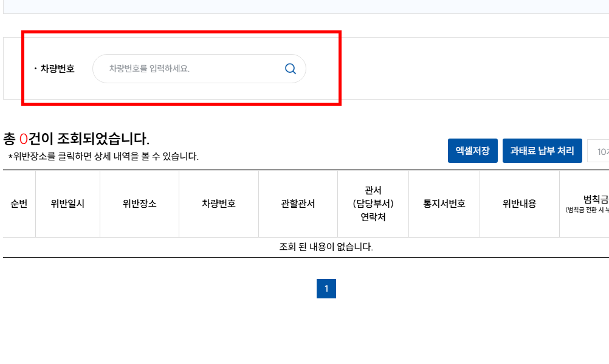Viewport: 609px width, 364px height.
Task: Select the 위반내용 column header
Action: pyautogui.click(x=520, y=204)
